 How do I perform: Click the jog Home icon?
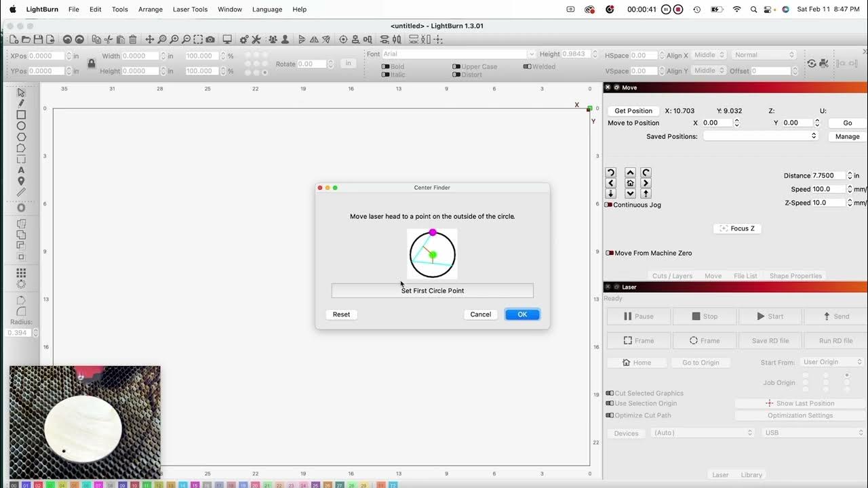[630, 183]
